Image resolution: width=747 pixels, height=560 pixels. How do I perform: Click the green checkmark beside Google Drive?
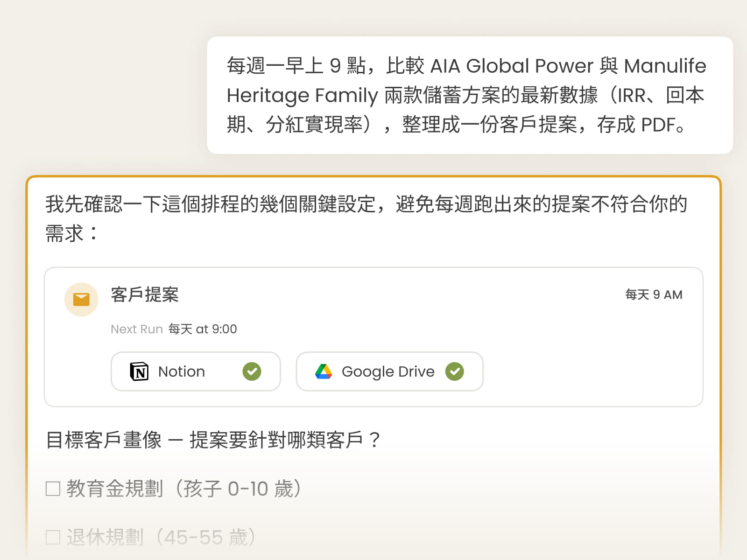[x=454, y=371]
